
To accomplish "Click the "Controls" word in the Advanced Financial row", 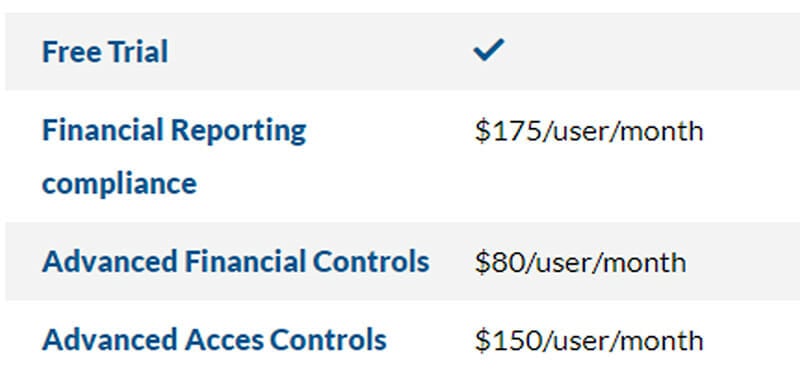I will click(x=371, y=261).
